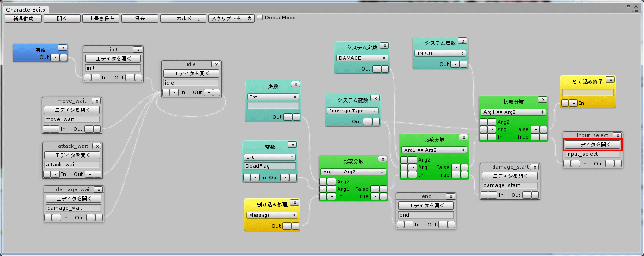The height and width of the screenshot is (256, 644).
Task: Click the 上書き保存 button
Action: point(101,18)
